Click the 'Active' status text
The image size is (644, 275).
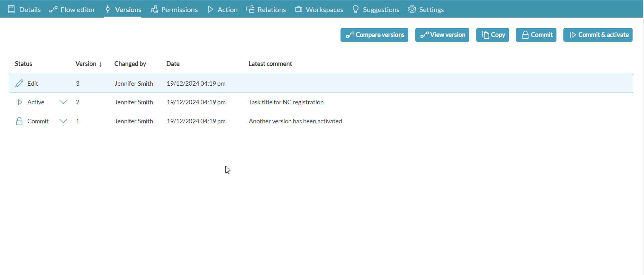point(36,102)
